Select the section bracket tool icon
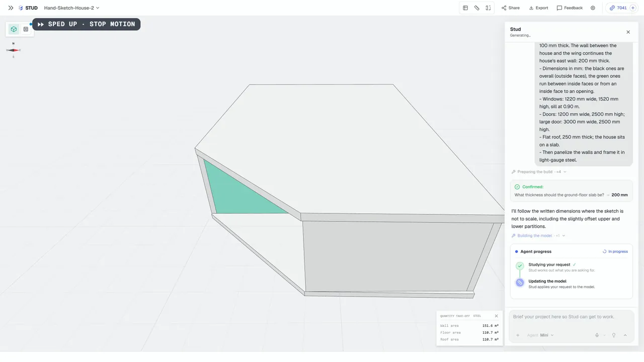This screenshot has height=362, width=644. (489, 8)
